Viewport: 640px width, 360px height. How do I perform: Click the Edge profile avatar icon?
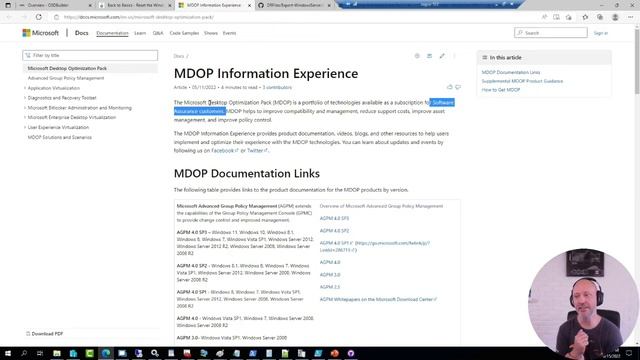(615, 17)
